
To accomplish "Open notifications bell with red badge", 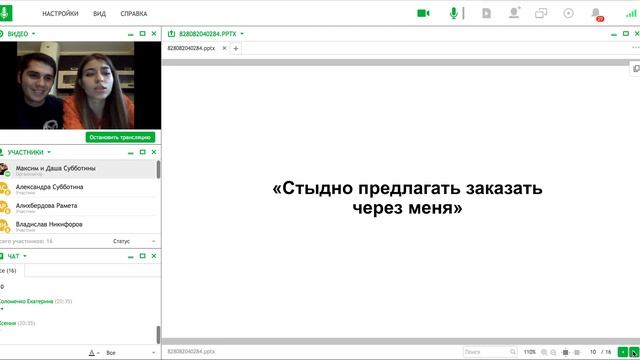I will pyautogui.click(x=597, y=14).
